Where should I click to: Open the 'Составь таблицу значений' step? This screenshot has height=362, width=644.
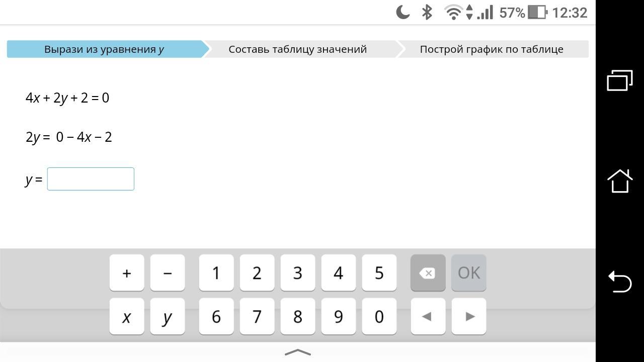pos(298,49)
